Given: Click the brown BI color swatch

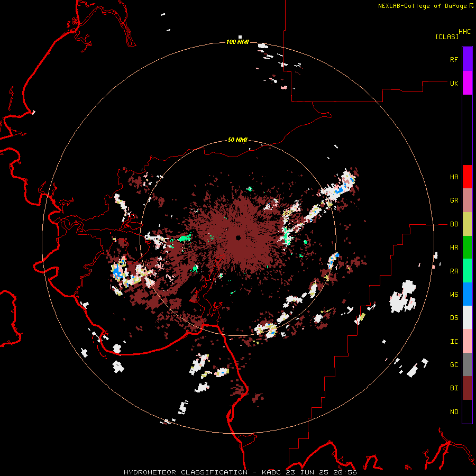Looking at the screenshot, I should 467,388.
